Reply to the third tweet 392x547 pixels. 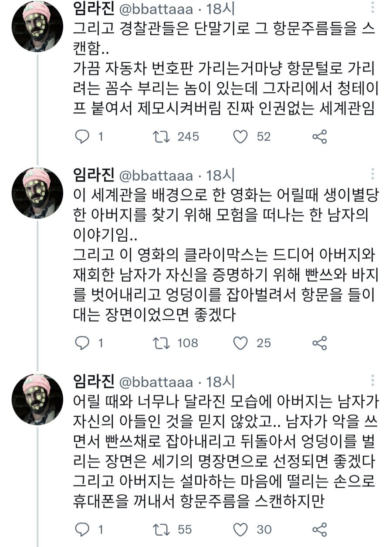[83, 530]
